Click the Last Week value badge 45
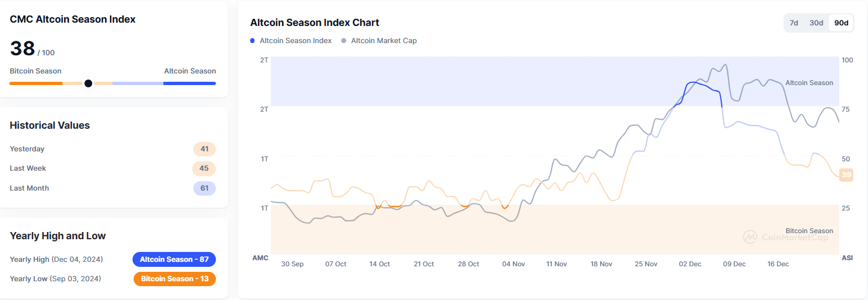 click(204, 169)
